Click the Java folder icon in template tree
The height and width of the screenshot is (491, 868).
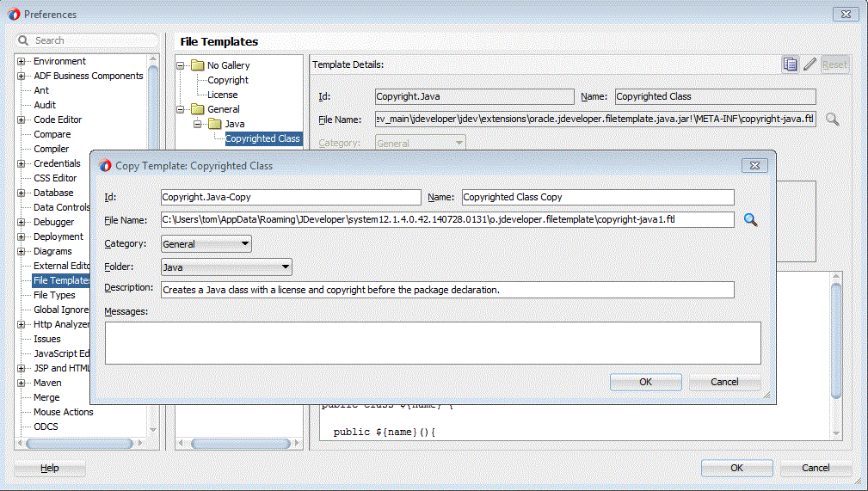point(215,124)
